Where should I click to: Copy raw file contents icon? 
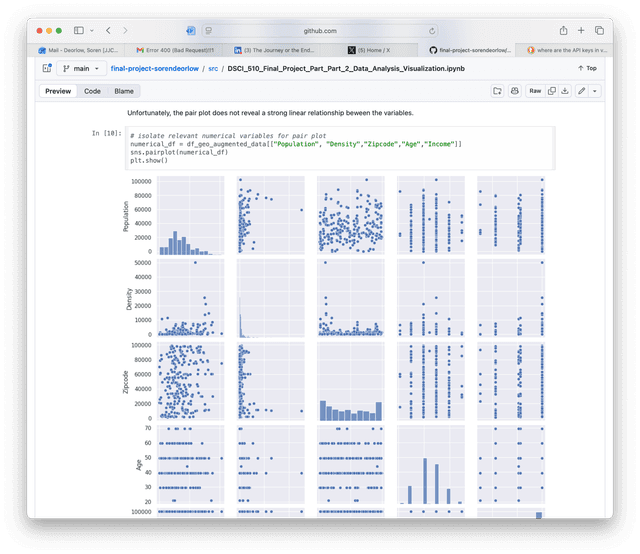click(x=552, y=91)
